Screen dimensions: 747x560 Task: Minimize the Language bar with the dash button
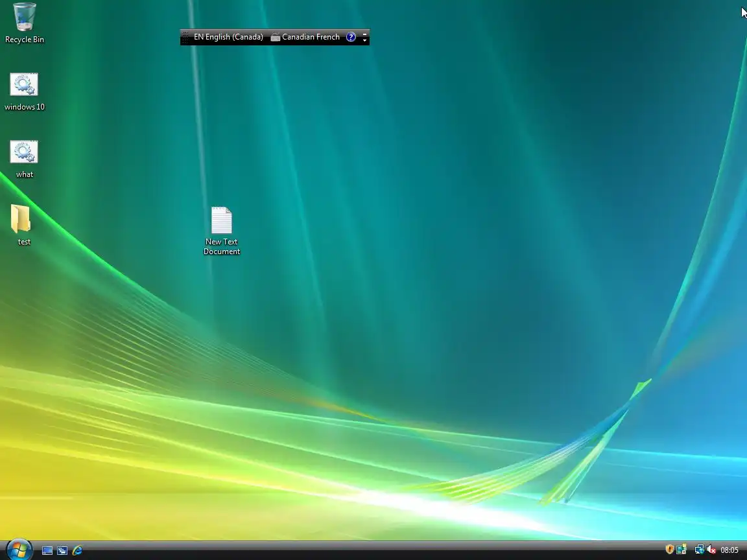coord(365,34)
